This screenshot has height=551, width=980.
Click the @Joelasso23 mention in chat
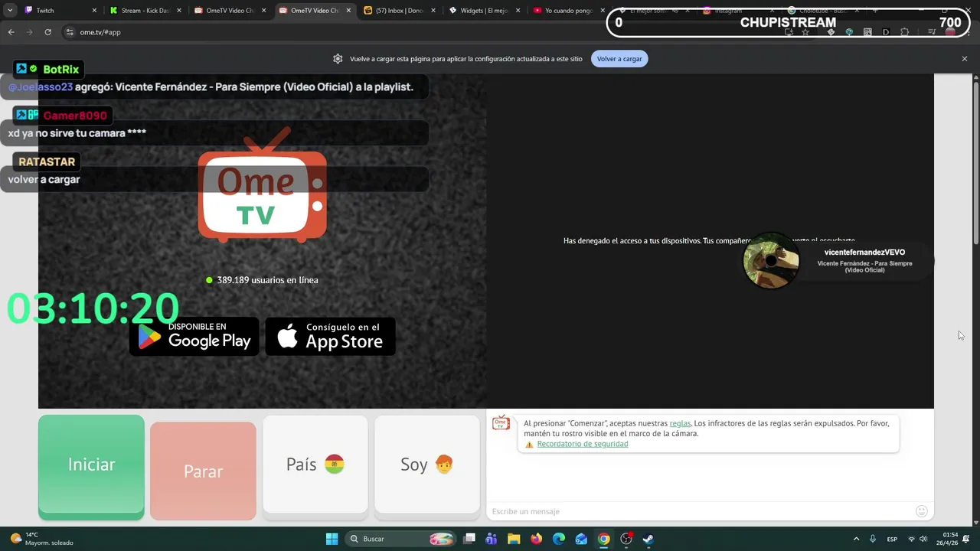pyautogui.click(x=40, y=87)
